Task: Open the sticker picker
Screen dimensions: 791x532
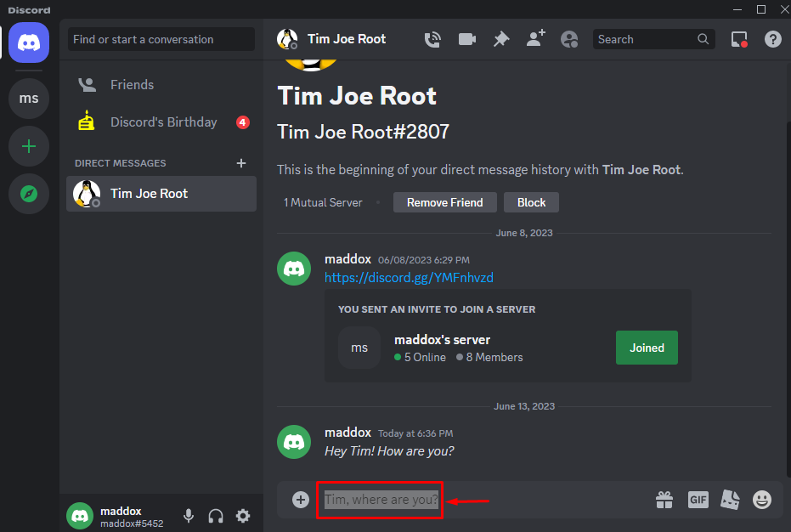Action: pyautogui.click(x=730, y=500)
